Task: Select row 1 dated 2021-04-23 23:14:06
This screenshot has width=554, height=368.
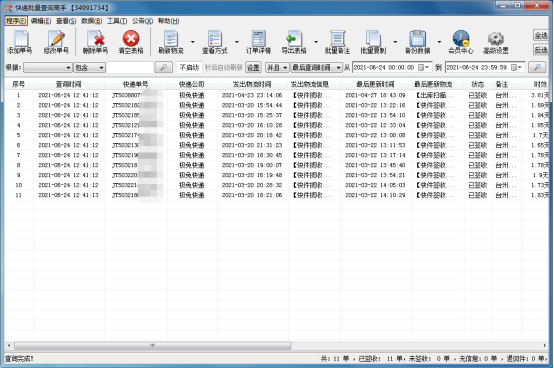Action: [277, 95]
